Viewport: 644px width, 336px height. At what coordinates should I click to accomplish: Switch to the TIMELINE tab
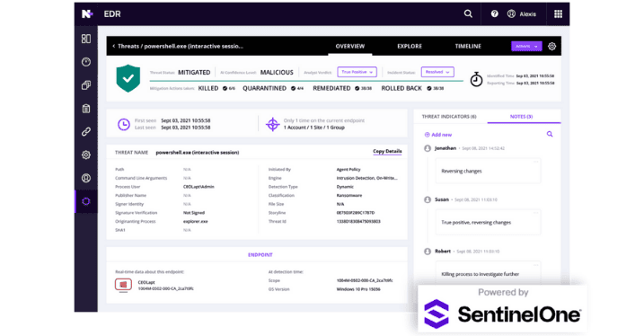pyautogui.click(x=468, y=46)
